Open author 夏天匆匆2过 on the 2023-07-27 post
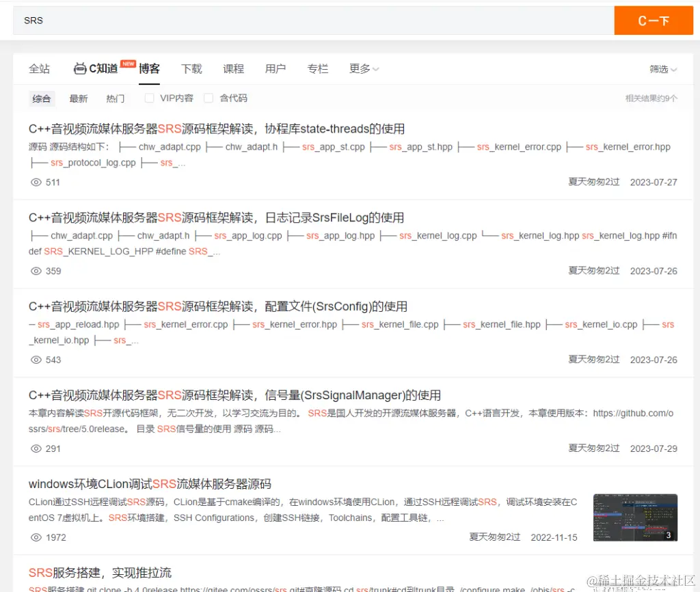700x592 pixels. coord(594,182)
